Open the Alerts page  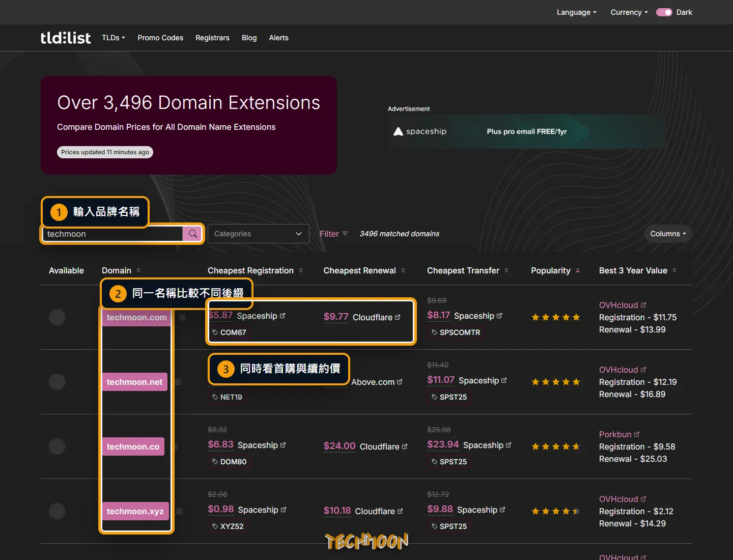[278, 38]
